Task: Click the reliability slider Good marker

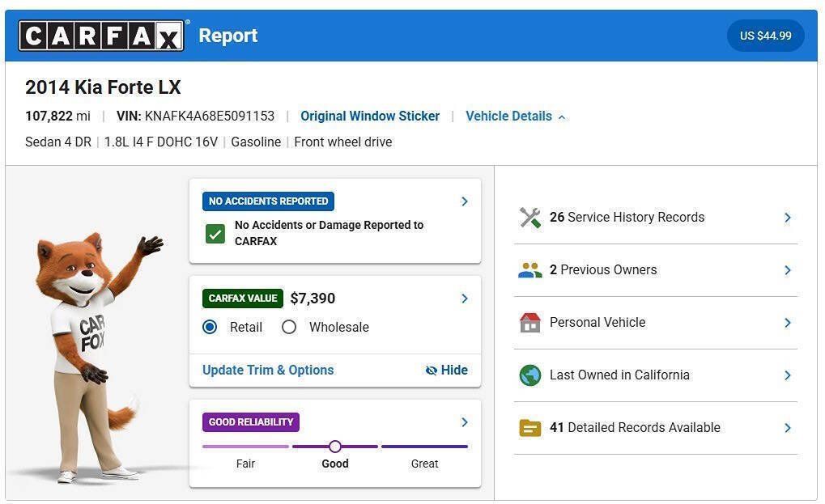Action: pyautogui.click(x=335, y=447)
